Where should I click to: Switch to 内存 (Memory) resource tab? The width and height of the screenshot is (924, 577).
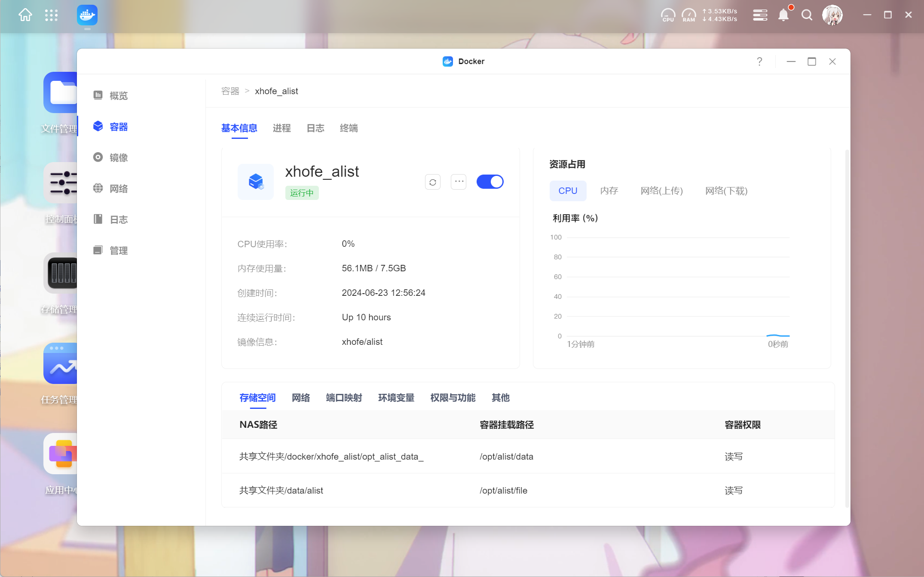(609, 191)
